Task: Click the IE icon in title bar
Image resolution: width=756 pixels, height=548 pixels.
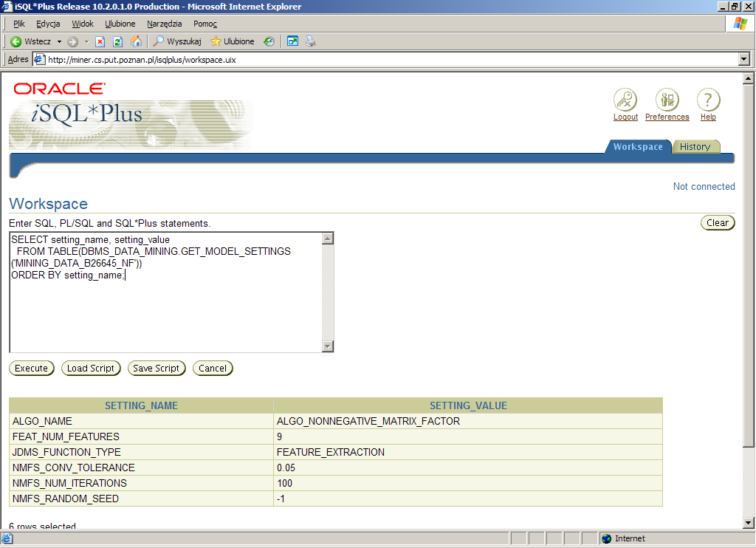Action: [x=7, y=6]
